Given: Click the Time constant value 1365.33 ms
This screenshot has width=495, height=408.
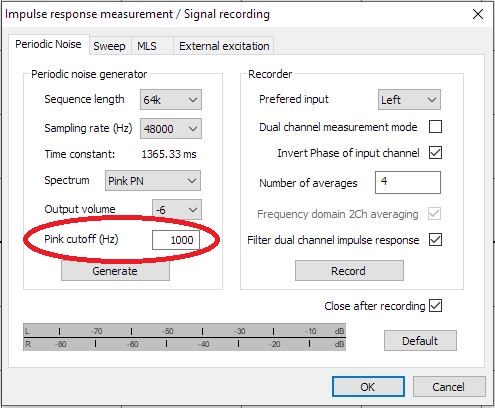Looking at the screenshot, I should [169, 154].
